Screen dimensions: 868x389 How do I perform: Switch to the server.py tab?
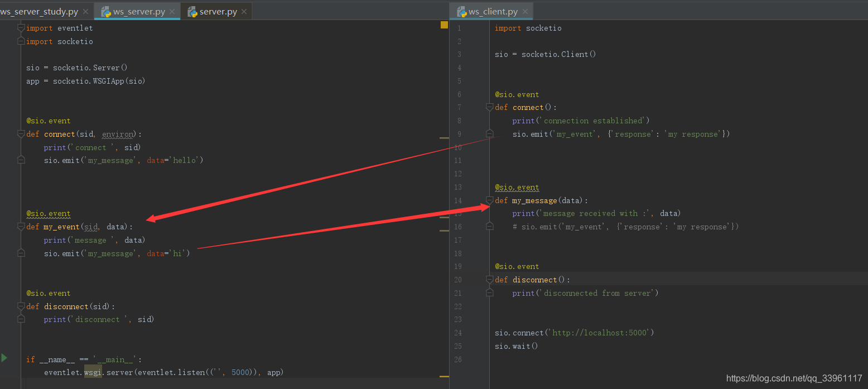216,12
